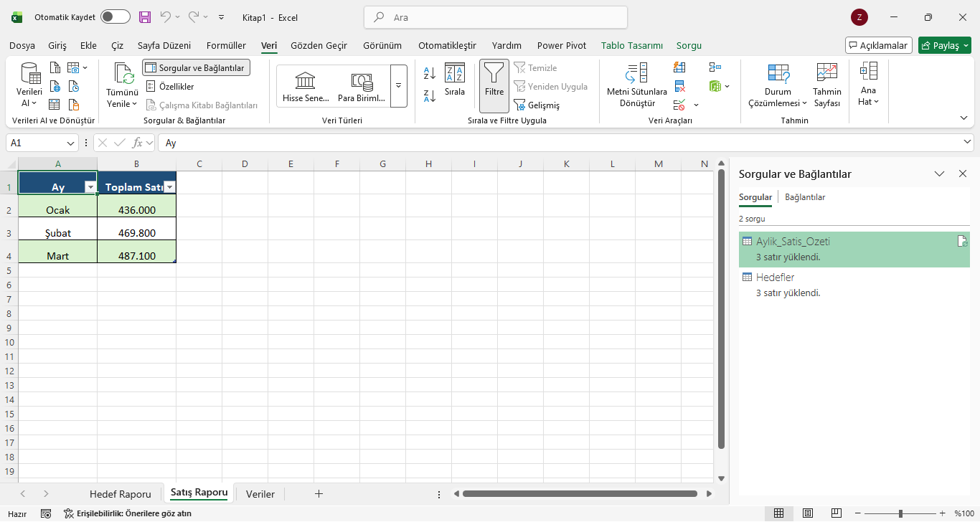Viewport: 980px width, 522px height.
Task: Switch to Page Break Preview
Action: tap(837, 513)
